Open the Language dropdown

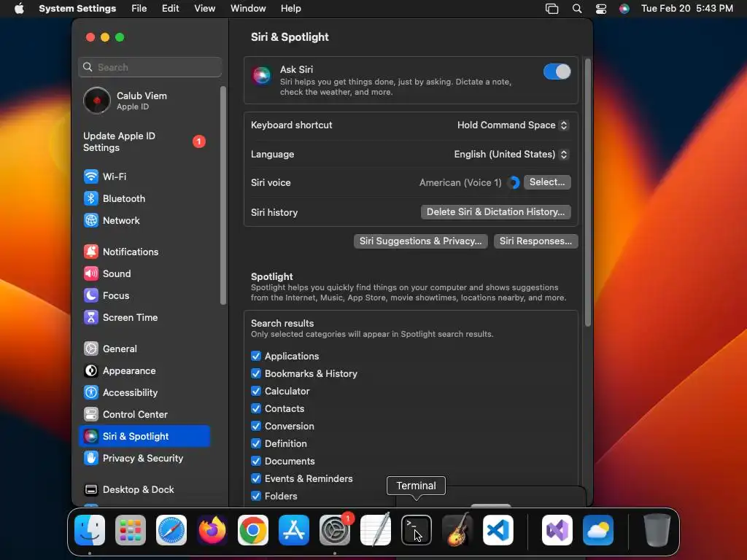point(511,155)
